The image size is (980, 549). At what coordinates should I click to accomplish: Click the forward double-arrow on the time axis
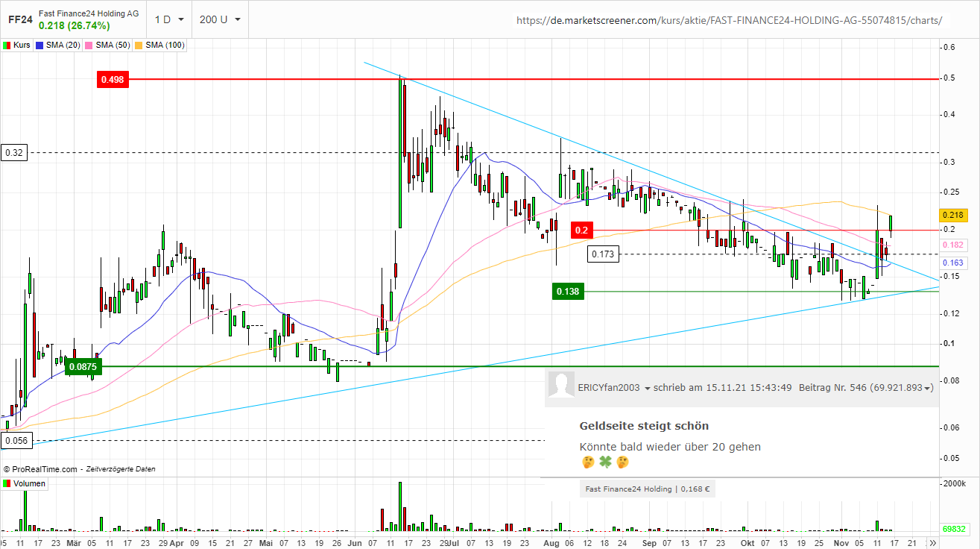pyautogui.click(x=935, y=544)
